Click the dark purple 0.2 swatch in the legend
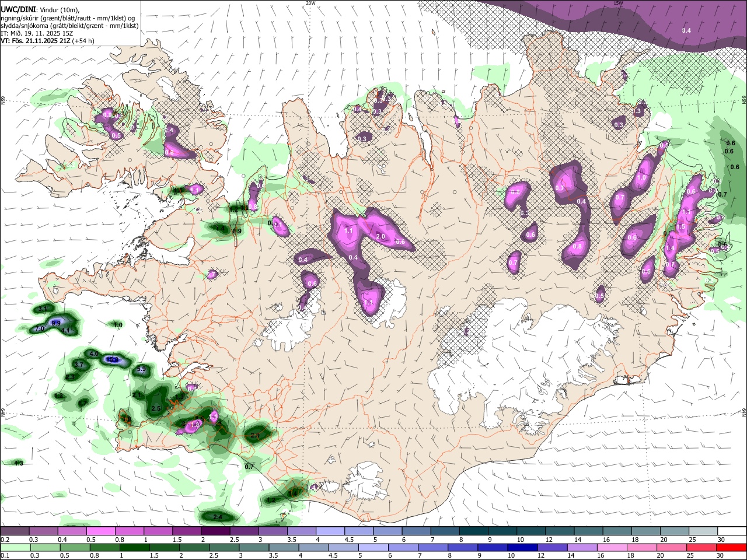 (x=15, y=531)
